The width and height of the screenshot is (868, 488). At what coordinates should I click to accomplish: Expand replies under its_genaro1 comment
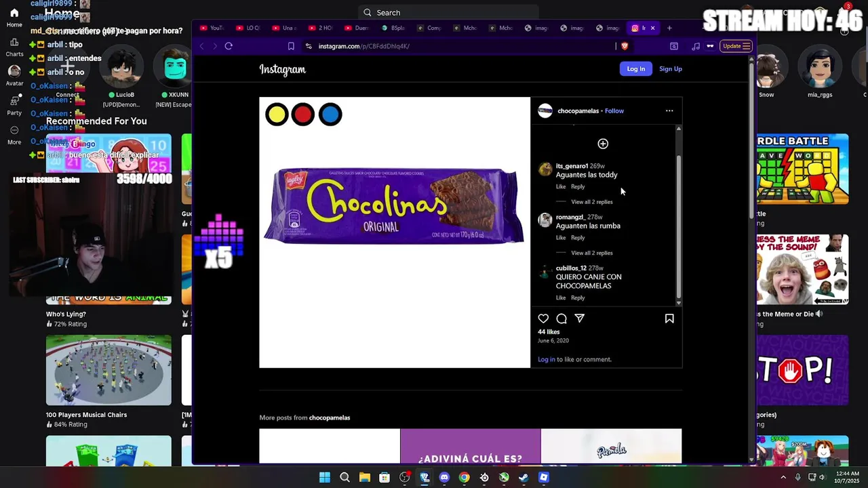(591, 202)
